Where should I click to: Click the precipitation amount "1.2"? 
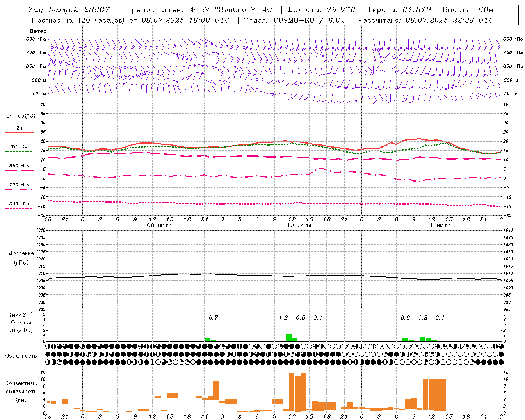pos(283,317)
